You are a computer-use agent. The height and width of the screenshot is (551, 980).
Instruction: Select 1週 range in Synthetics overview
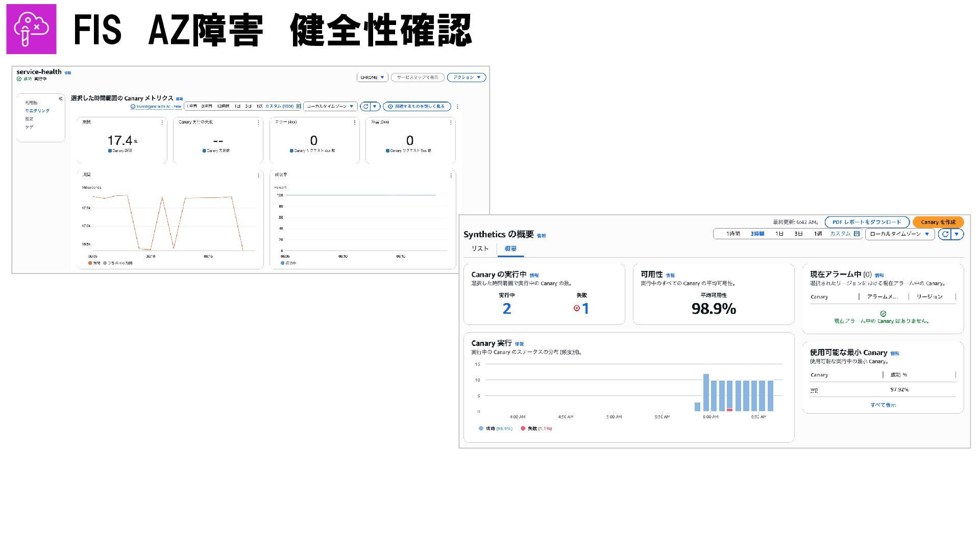pyautogui.click(x=818, y=234)
